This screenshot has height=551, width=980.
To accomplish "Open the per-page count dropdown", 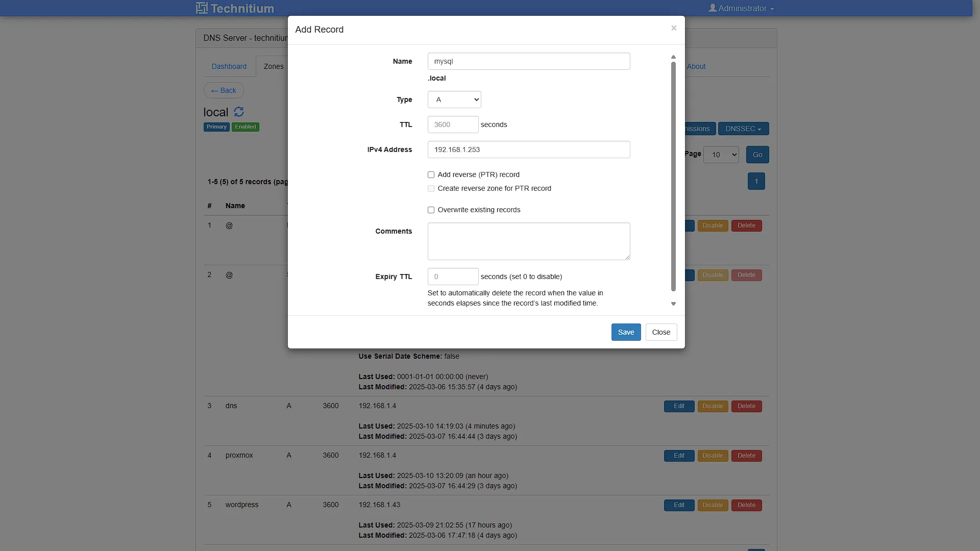I will 721,155.
